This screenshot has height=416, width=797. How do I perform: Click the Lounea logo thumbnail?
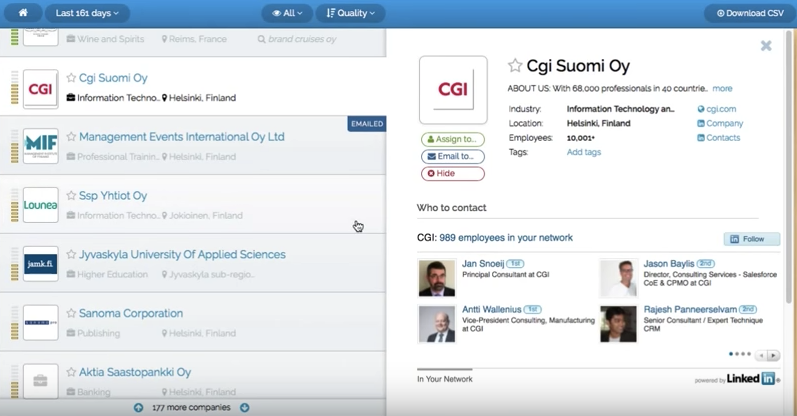[x=41, y=205]
